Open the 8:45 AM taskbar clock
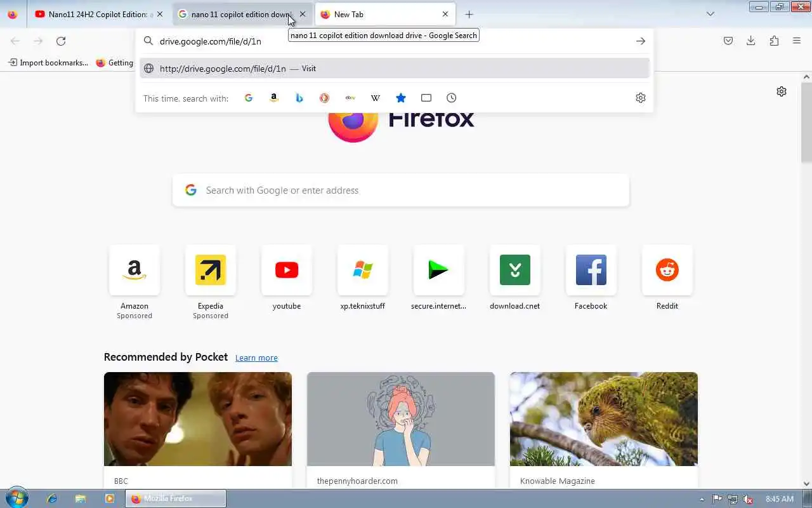The width and height of the screenshot is (812, 508). pyautogui.click(x=780, y=499)
